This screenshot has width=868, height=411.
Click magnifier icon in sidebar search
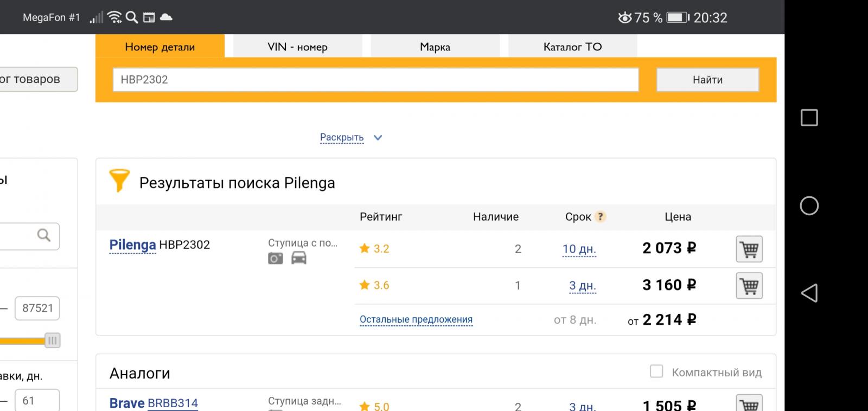[x=44, y=235]
